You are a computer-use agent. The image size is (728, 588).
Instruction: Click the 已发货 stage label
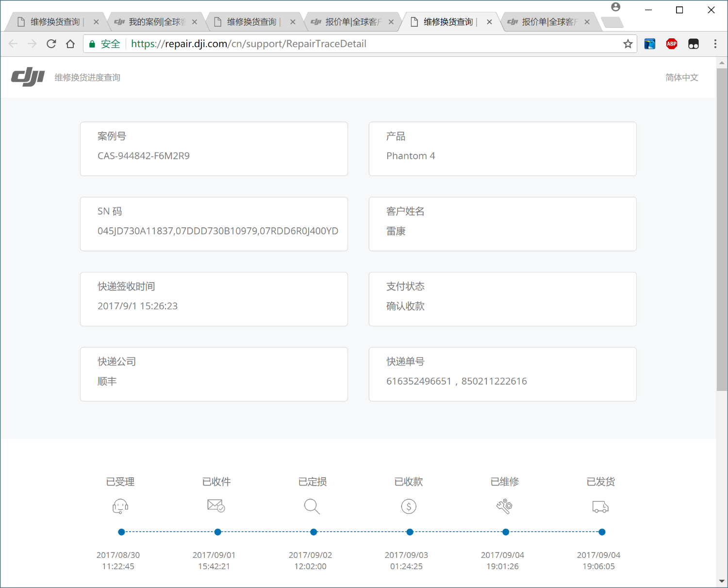[601, 482]
